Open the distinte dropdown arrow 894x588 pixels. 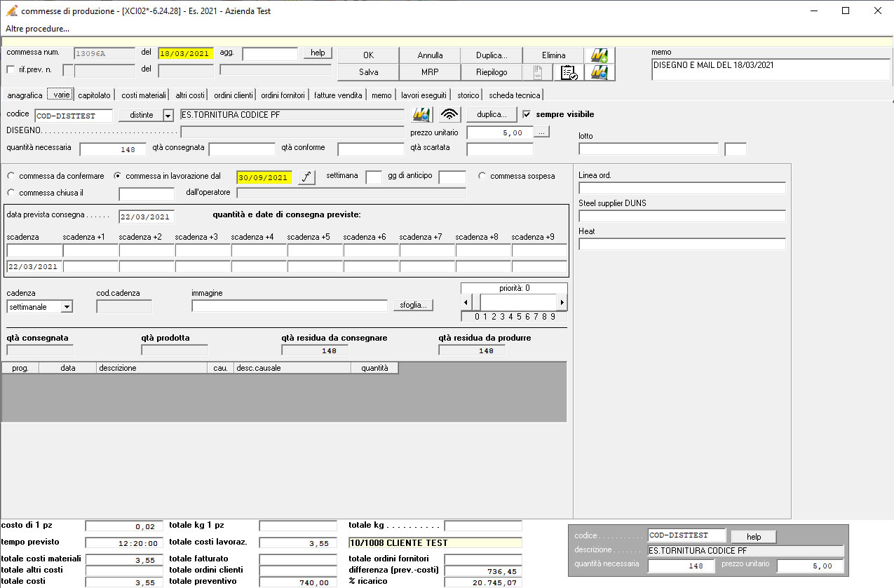(x=168, y=115)
